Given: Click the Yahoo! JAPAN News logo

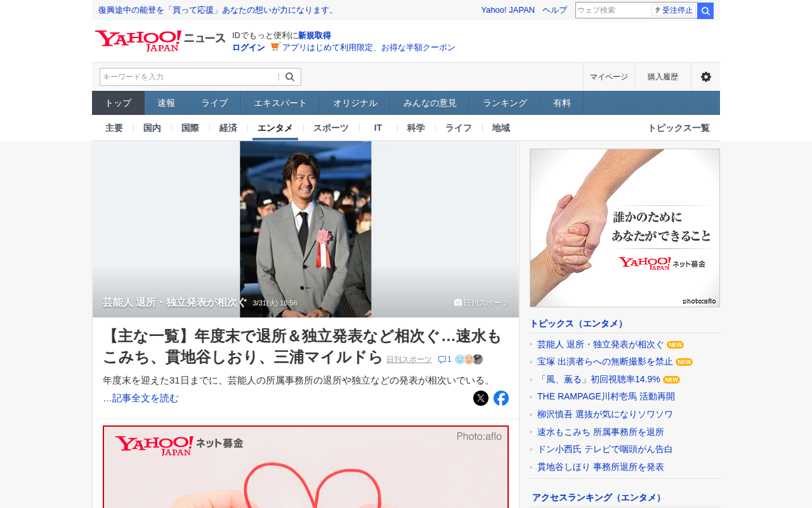Looking at the screenshot, I should click(x=160, y=41).
